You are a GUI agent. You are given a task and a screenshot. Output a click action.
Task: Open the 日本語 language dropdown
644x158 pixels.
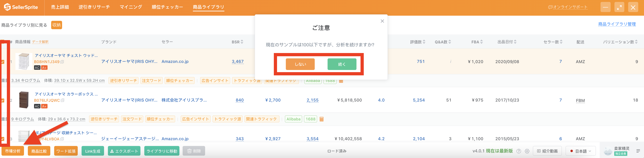point(580,151)
